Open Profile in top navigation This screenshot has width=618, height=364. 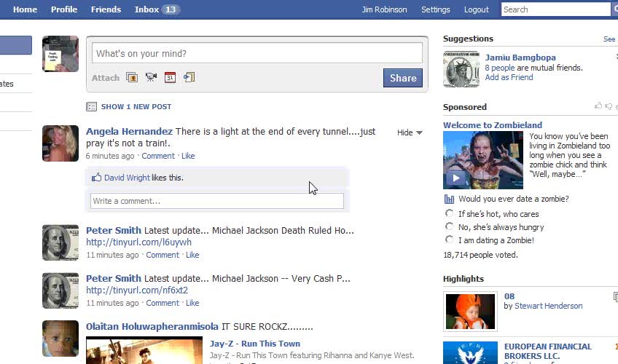tap(64, 9)
